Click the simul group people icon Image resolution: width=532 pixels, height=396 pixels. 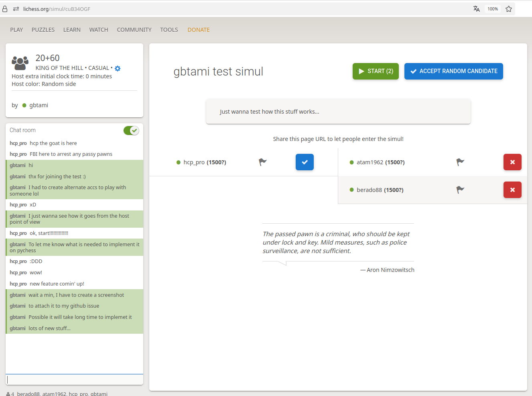click(20, 63)
